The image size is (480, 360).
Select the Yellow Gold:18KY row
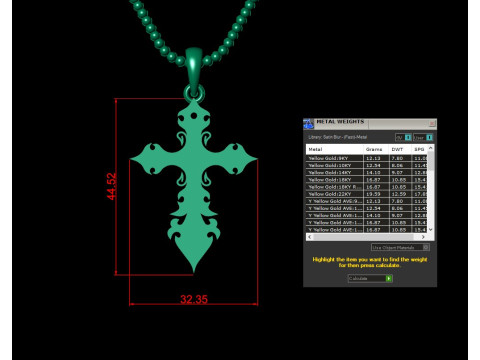pos(367,180)
